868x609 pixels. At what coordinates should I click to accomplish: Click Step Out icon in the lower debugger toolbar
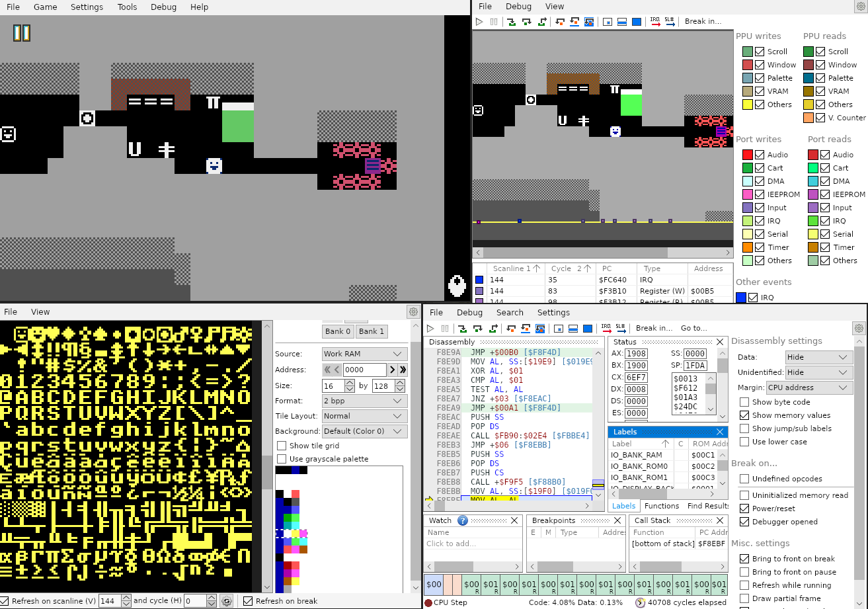click(x=493, y=329)
